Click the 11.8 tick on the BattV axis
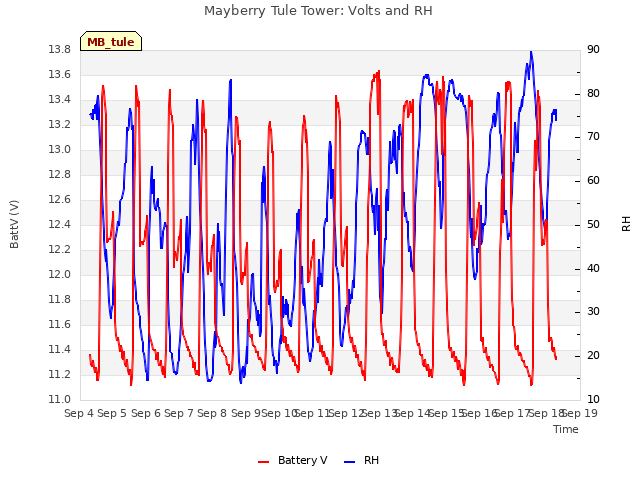This screenshot has width=640, height=480. point(60,300)
